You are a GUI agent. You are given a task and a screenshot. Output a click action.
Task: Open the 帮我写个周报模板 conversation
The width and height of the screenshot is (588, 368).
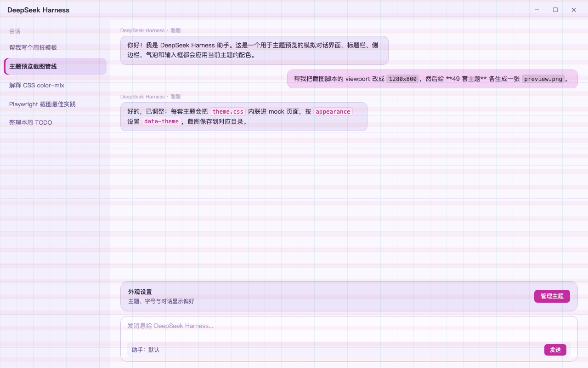pos(55,47)
